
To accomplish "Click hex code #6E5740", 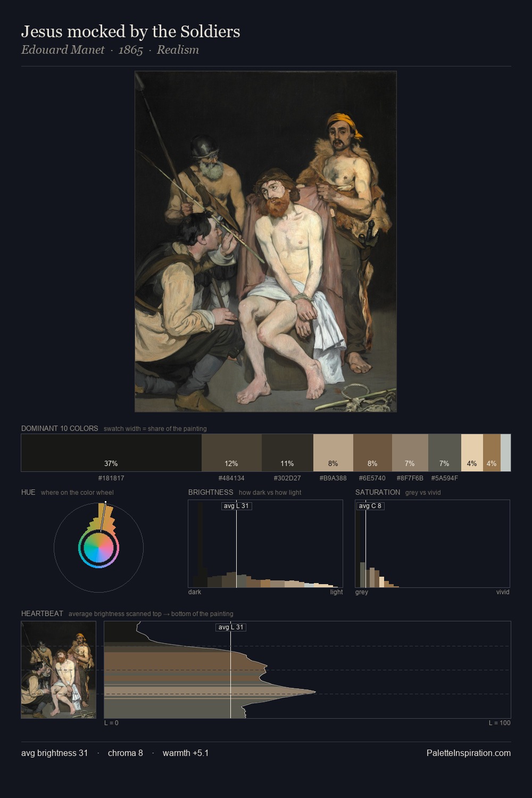I will [x=372, y=478].
